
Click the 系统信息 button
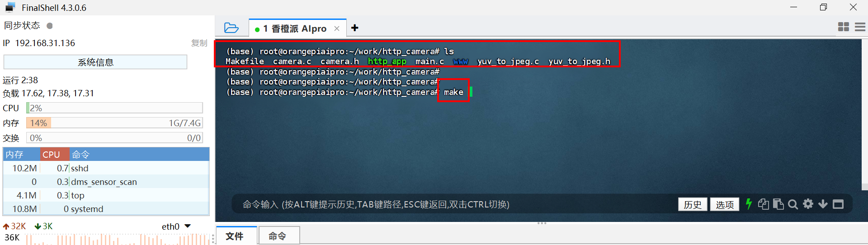click(95, 62)
